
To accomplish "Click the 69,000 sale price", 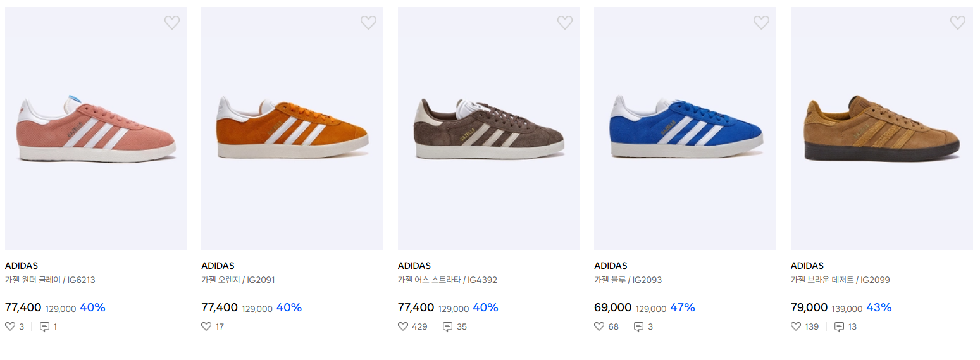I will (612, 307).
